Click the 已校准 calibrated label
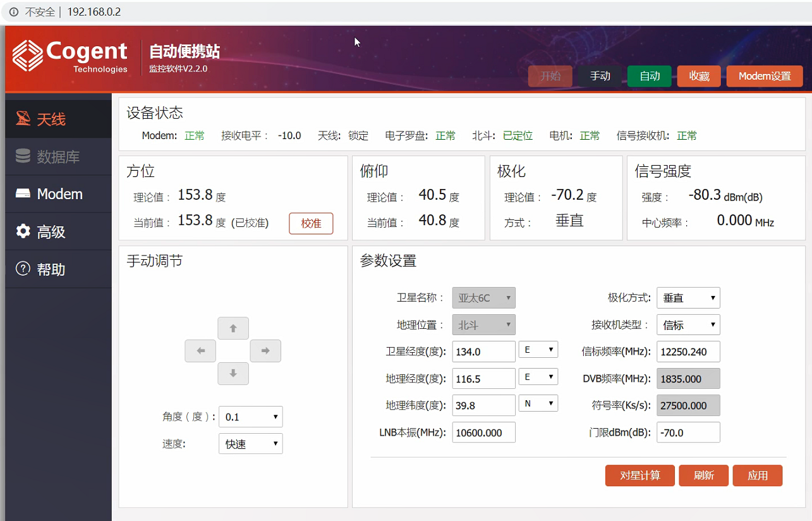The height and width of the screenshot is (521, 812). tap(250, 223)
